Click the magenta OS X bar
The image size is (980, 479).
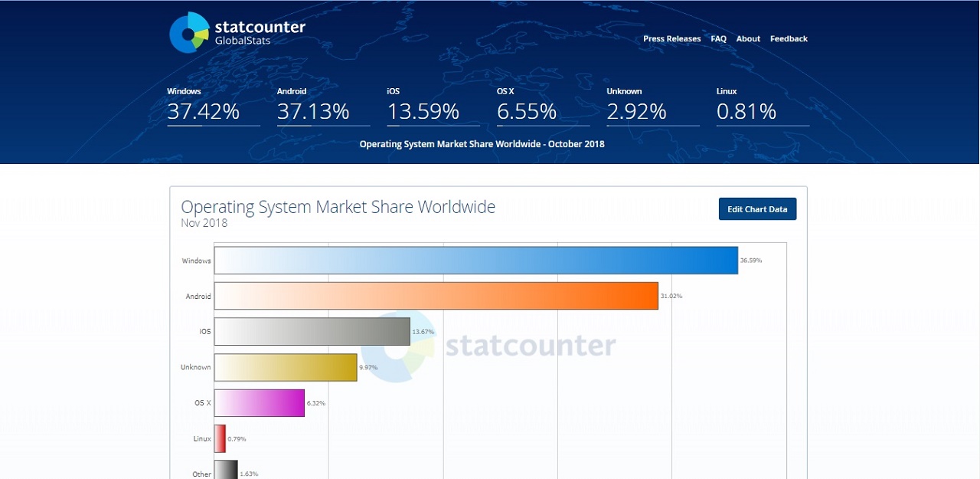(x=260, y=403)
